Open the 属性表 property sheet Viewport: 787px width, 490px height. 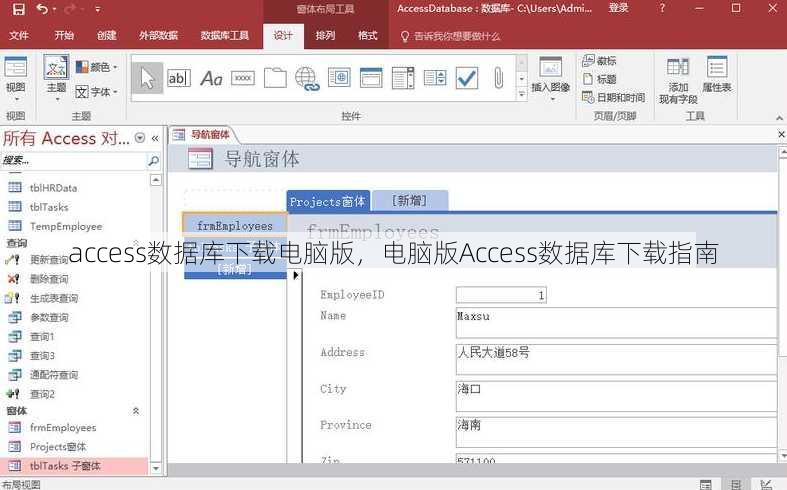pos(717,74)
